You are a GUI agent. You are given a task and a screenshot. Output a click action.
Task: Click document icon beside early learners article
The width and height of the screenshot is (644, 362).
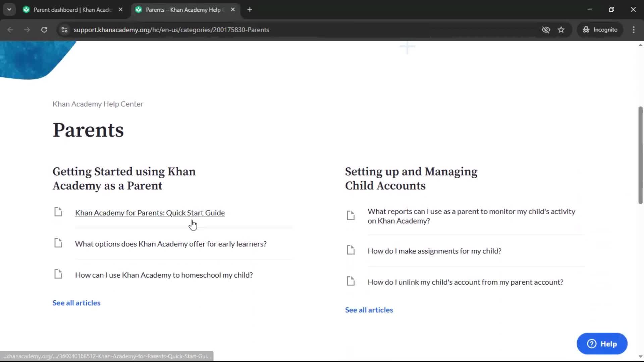58,243
